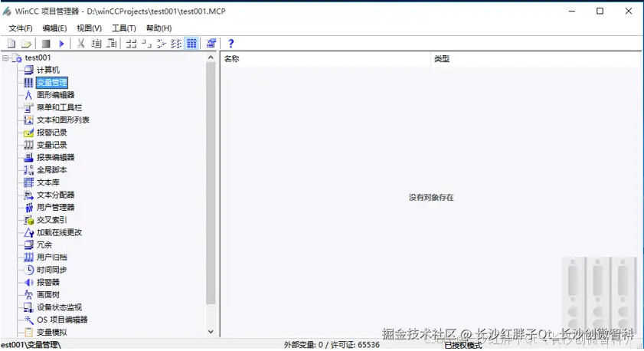Image resolution: width=644 pixels, height=351 pixels.
Task: Select 计算机 in the project tree
Action: (x=48, y=71)
